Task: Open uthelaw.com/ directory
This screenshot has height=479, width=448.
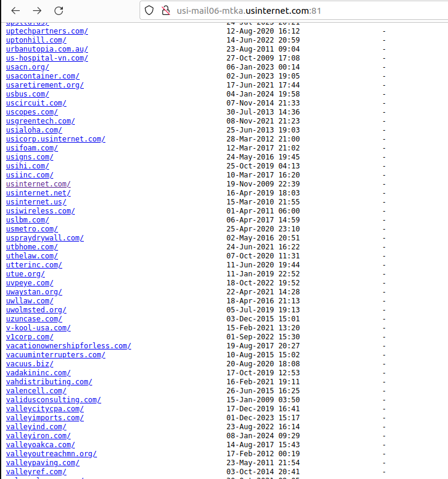Action: [x=32, y=256]
